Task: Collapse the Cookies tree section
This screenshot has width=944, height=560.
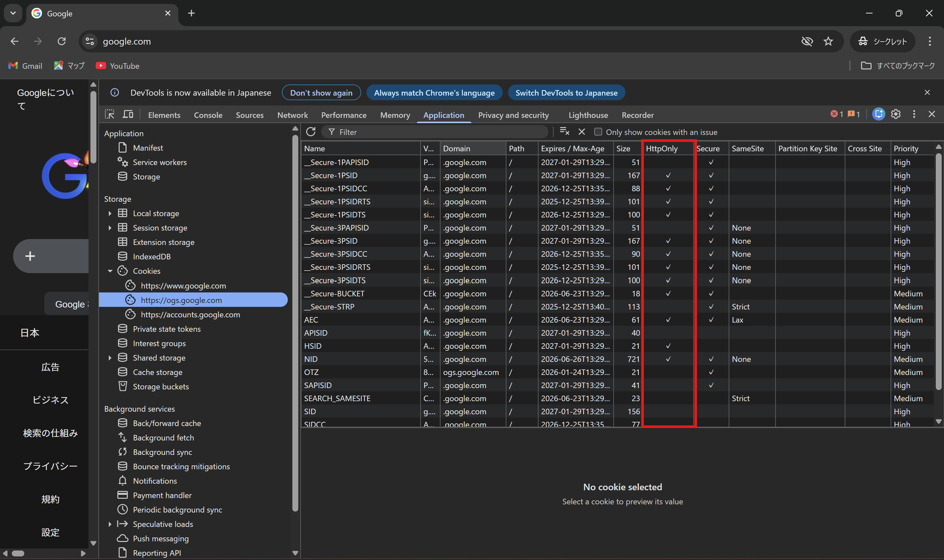Action: point(110,271)
